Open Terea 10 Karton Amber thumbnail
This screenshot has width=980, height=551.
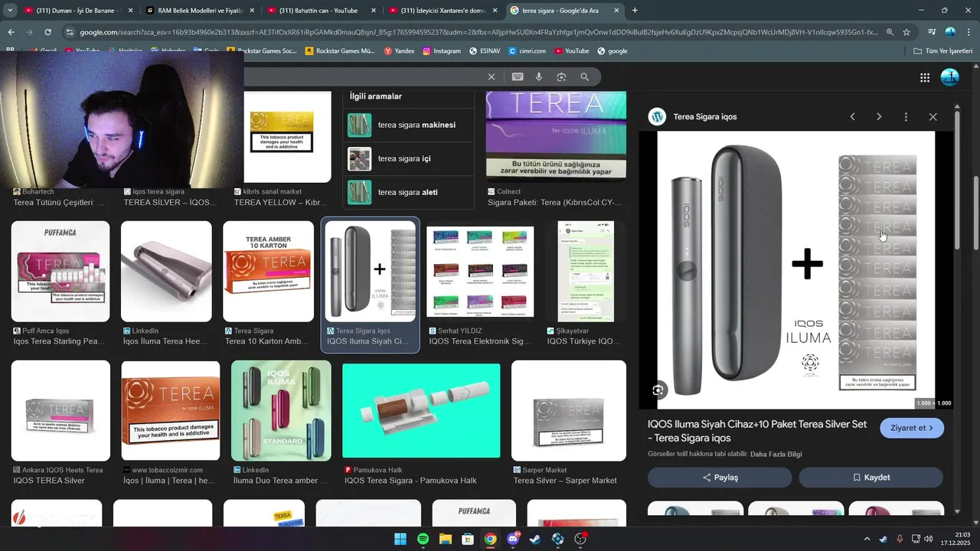(268, 272)
